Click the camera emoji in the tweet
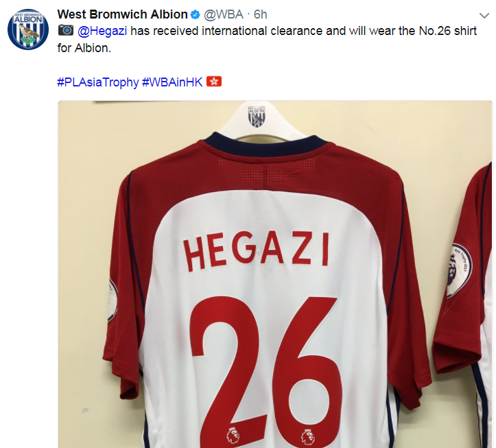 point(66,30)
